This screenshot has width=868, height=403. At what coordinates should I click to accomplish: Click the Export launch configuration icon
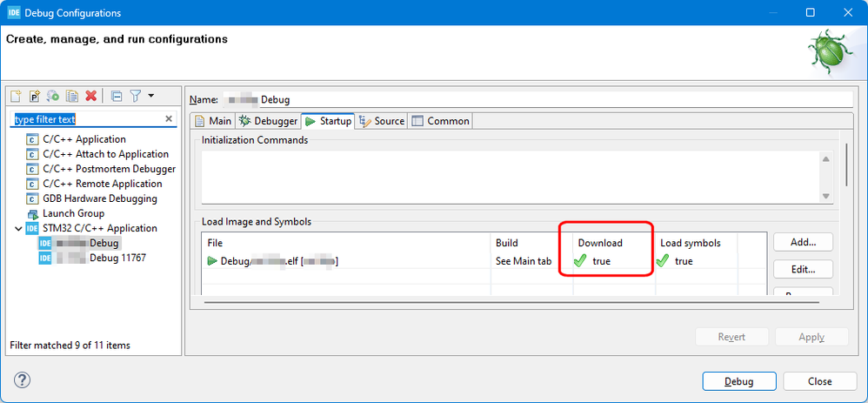53,96
